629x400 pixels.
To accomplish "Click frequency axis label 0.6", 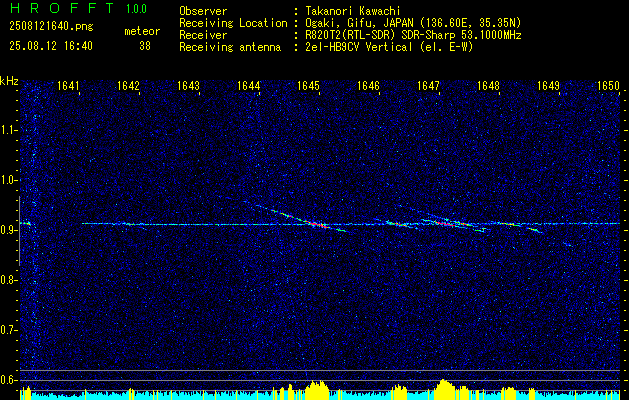I will 7,380.
